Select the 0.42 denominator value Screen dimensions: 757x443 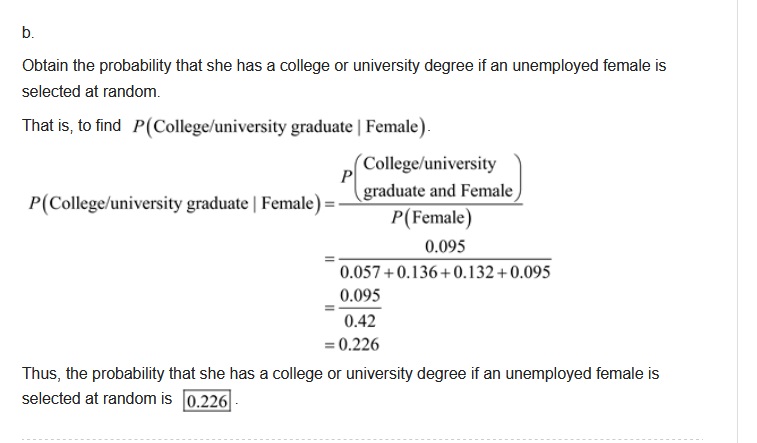point(359,321)
